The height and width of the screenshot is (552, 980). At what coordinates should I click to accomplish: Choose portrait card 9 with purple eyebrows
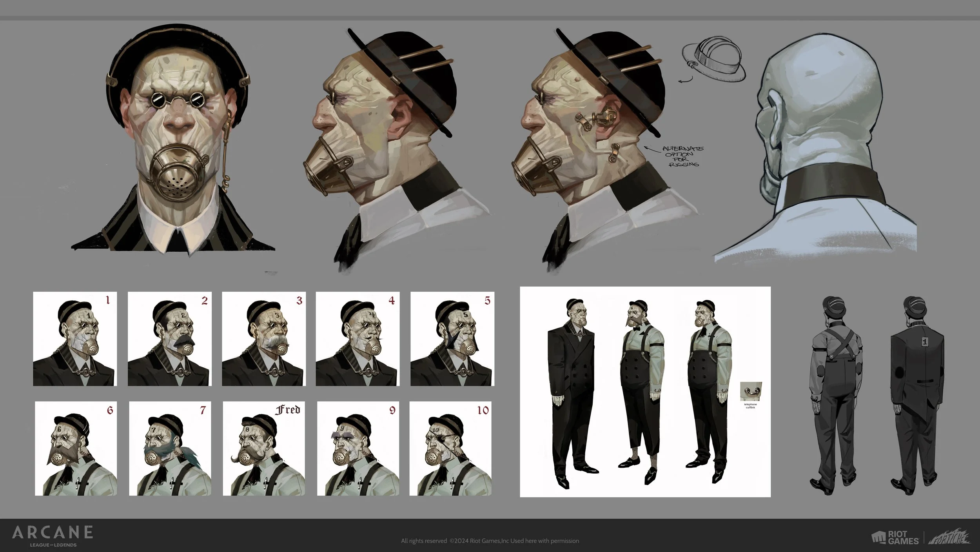point(358,448)
